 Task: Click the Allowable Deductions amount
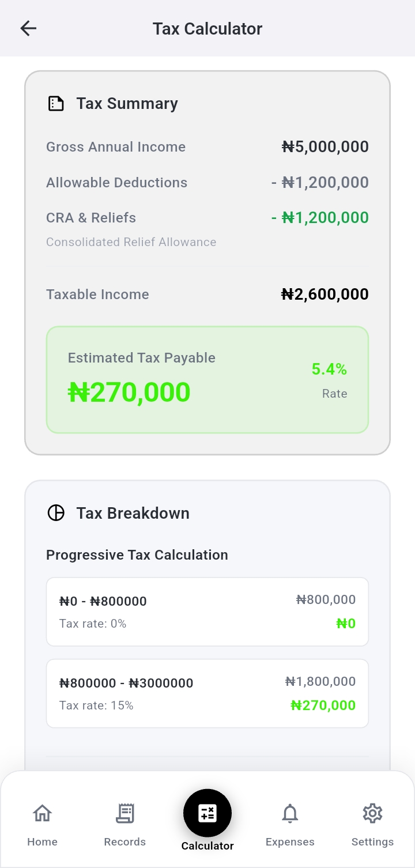320,183
